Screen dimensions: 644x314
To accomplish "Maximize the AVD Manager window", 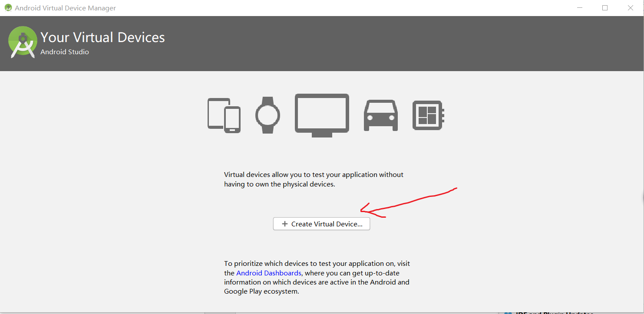I will [x=605, y=8].
